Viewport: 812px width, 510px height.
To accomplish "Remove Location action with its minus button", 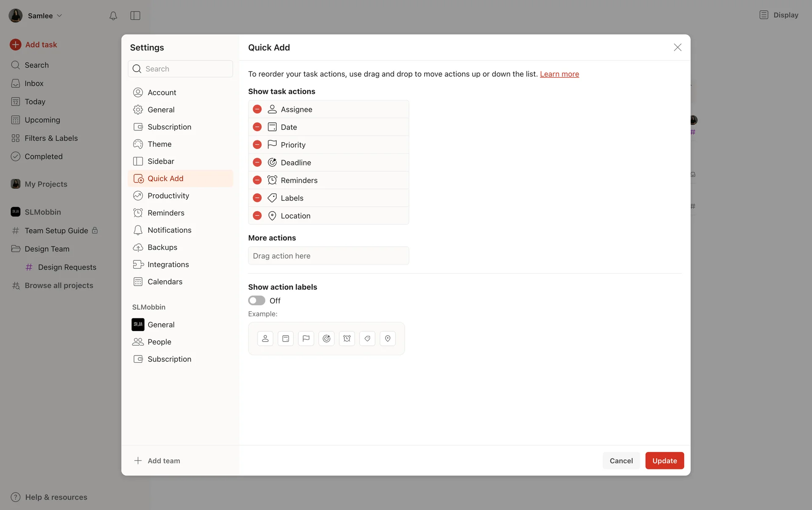I will (257, 216).
